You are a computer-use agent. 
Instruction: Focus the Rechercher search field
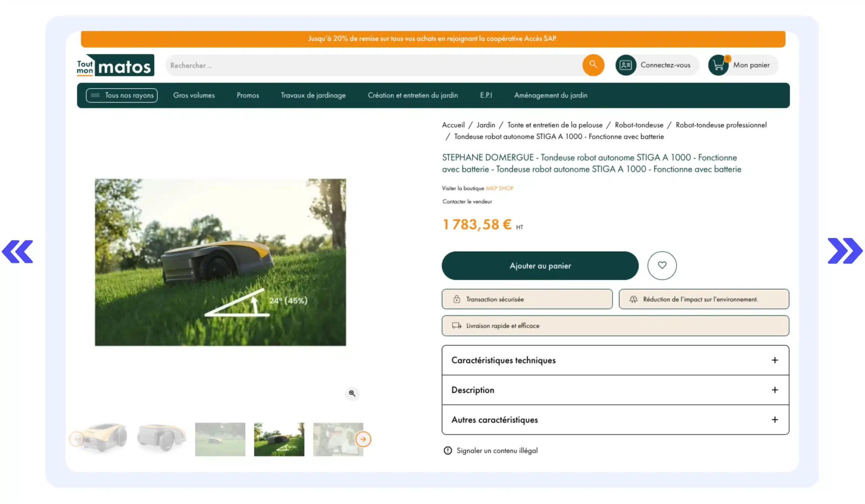[374, 65]
